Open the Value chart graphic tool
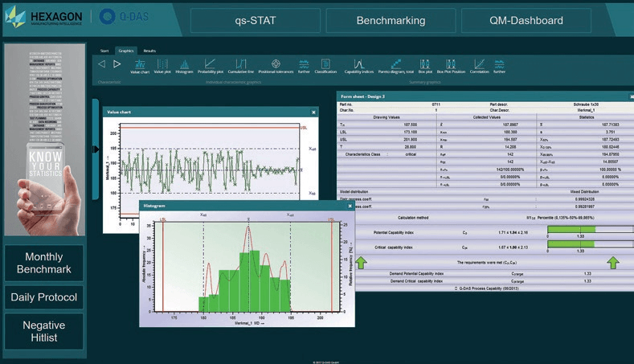Screen dimensions: 634x364 click(140, 67)
